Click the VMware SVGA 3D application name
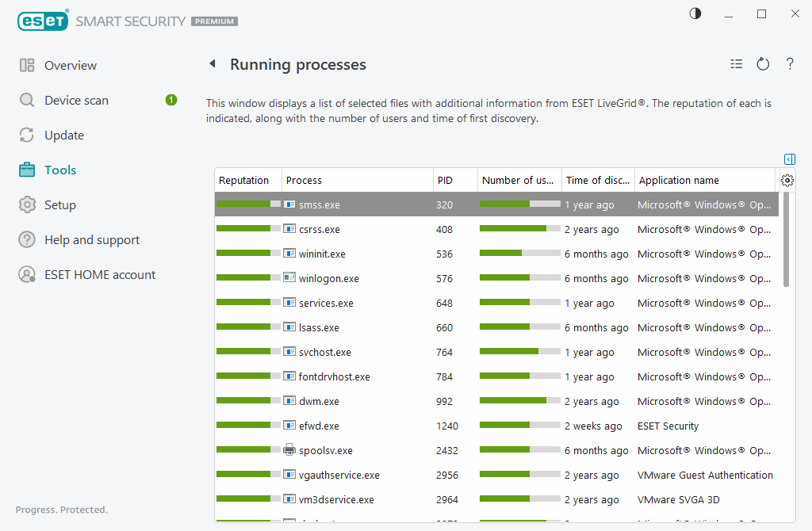Image resolution: width=812 pixels, height=531 pixels. pos(679,499)
